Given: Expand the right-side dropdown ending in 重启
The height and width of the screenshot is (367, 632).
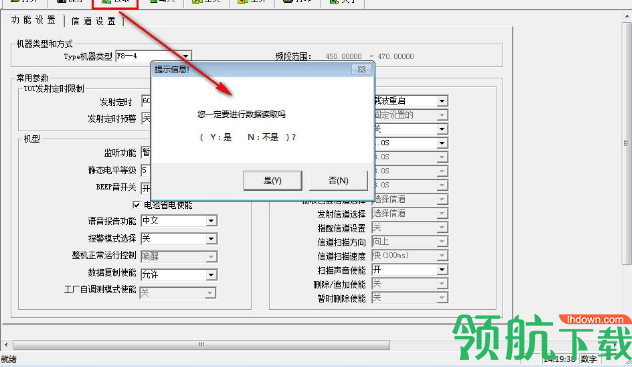Looking at the screenshot, I should 442,101.
